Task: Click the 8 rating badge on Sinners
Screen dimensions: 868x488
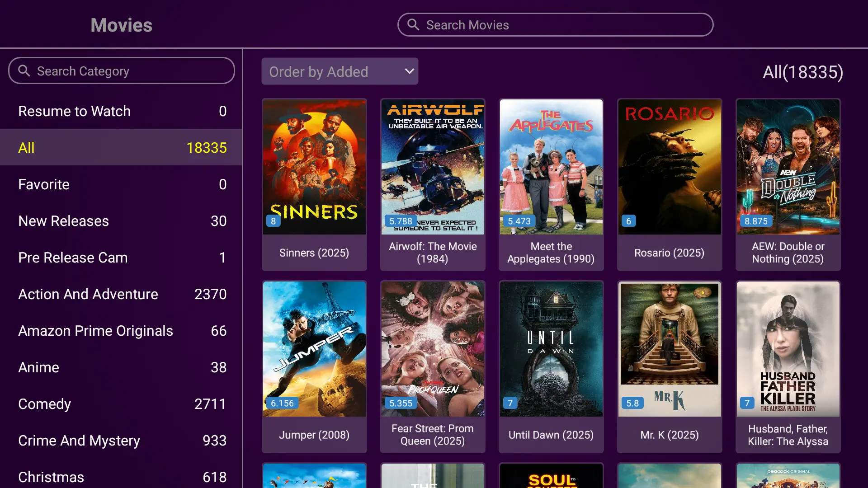Action: click(273, 221)
